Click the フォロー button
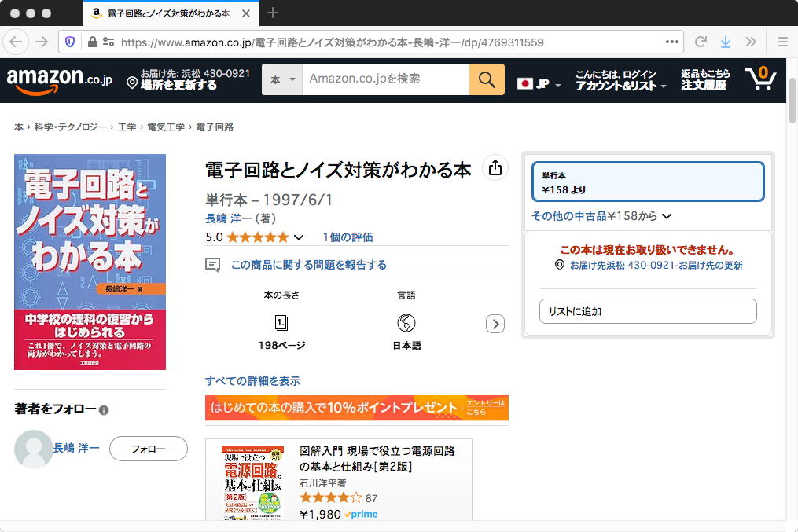Viewport: 798px width, 532px height. pyautogui.click(x=148, y=449)
